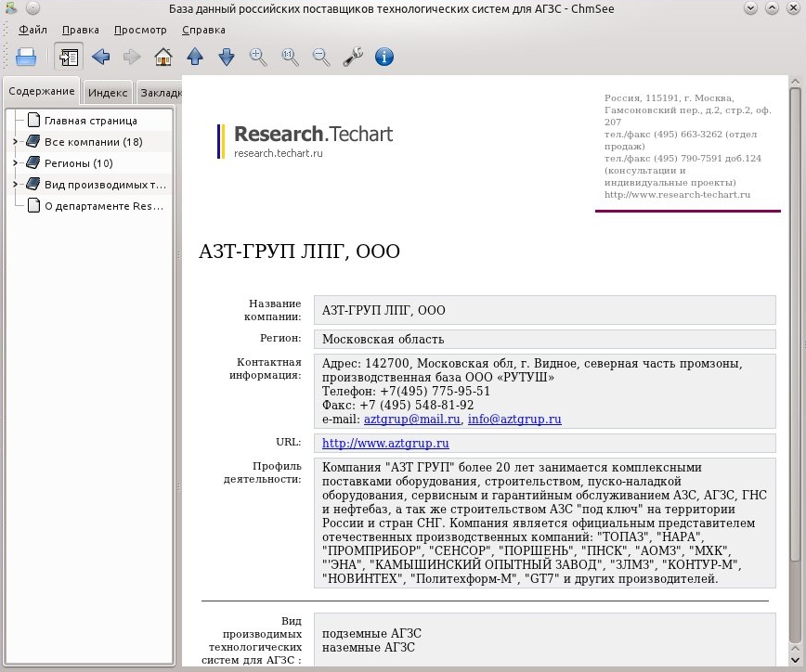Expand the Вид производимых т... node

click(15, 184)
